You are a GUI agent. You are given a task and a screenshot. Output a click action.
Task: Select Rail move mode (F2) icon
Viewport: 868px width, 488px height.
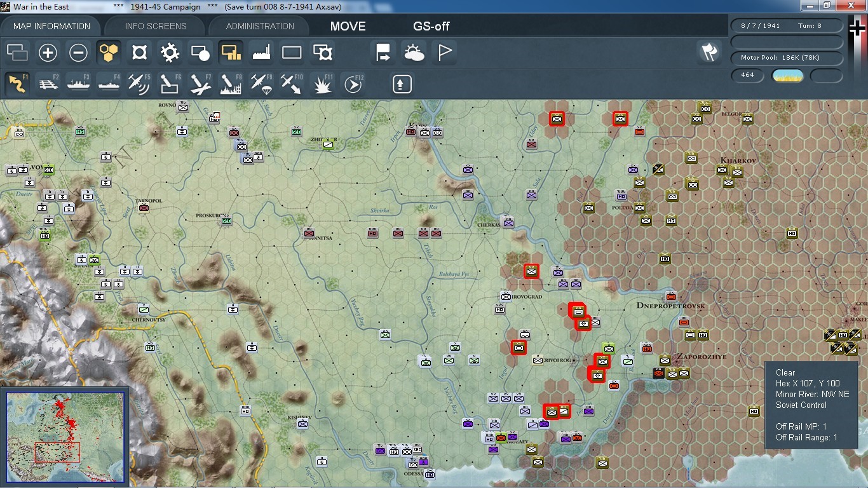pos(48,84)
